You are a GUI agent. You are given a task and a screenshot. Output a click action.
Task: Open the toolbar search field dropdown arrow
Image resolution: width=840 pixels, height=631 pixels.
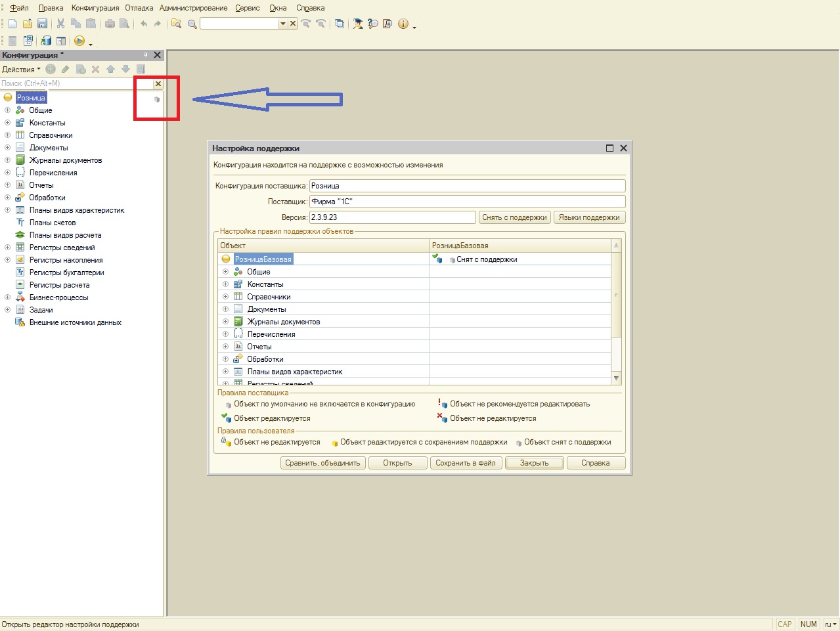[x=283, y=24]
